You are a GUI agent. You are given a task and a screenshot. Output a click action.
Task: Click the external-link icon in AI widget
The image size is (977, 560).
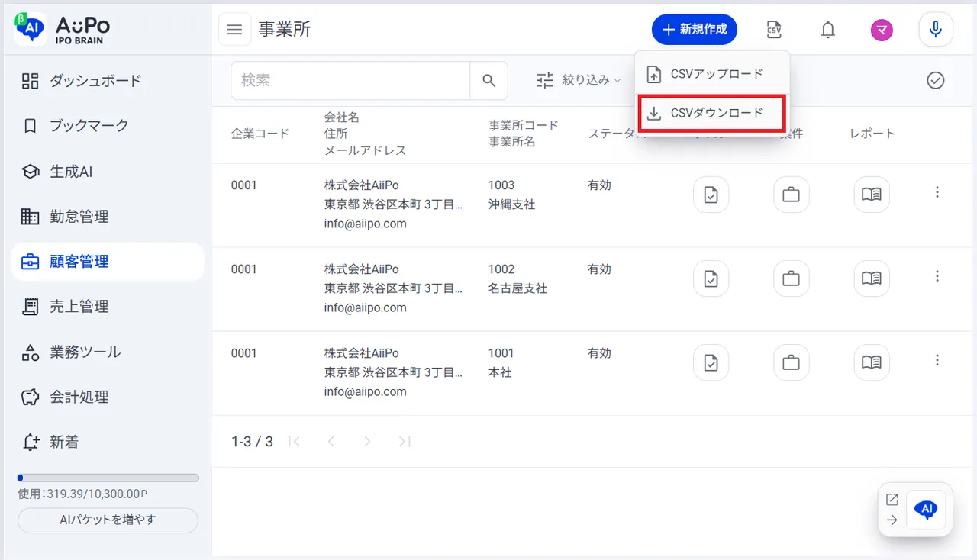pos(892,500)
